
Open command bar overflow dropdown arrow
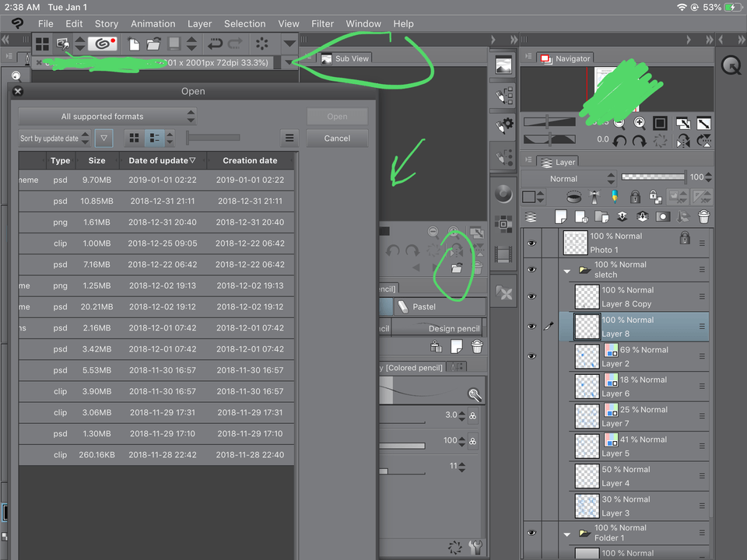[289, 44]
